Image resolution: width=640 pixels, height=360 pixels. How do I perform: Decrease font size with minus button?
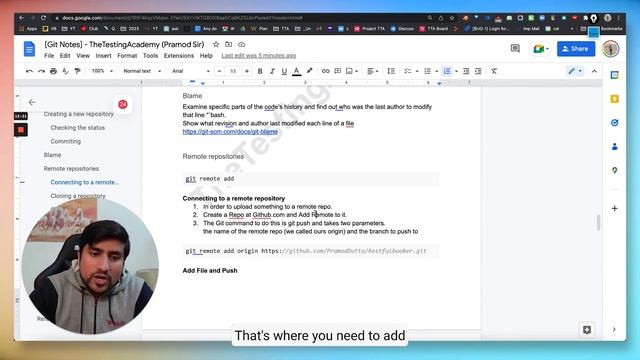(220, 71)
